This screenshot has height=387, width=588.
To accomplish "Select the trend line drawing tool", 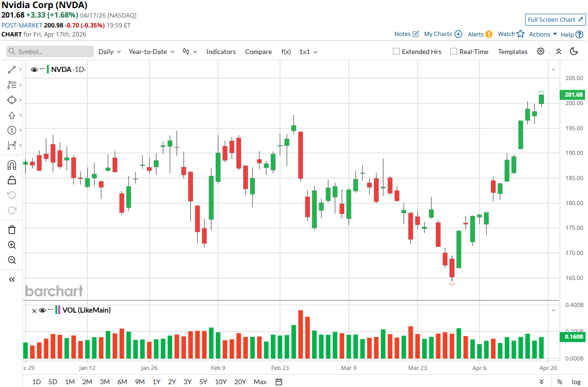I will click(12, 70).
